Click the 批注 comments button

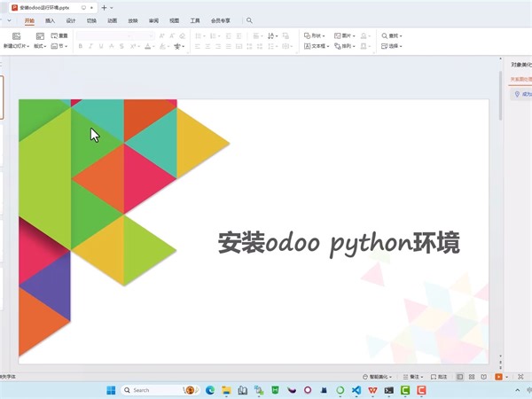tap(439, 377)
